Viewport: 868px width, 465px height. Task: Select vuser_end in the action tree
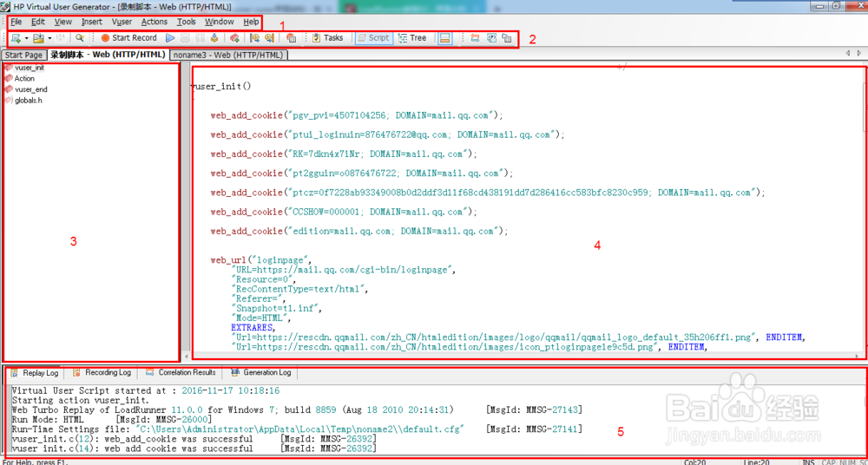(31, 89)
